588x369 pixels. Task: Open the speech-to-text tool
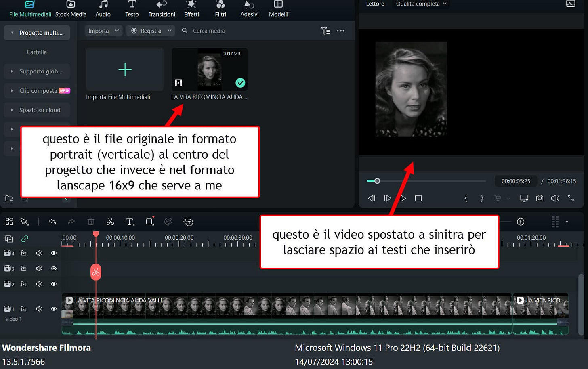pos(188,222)
